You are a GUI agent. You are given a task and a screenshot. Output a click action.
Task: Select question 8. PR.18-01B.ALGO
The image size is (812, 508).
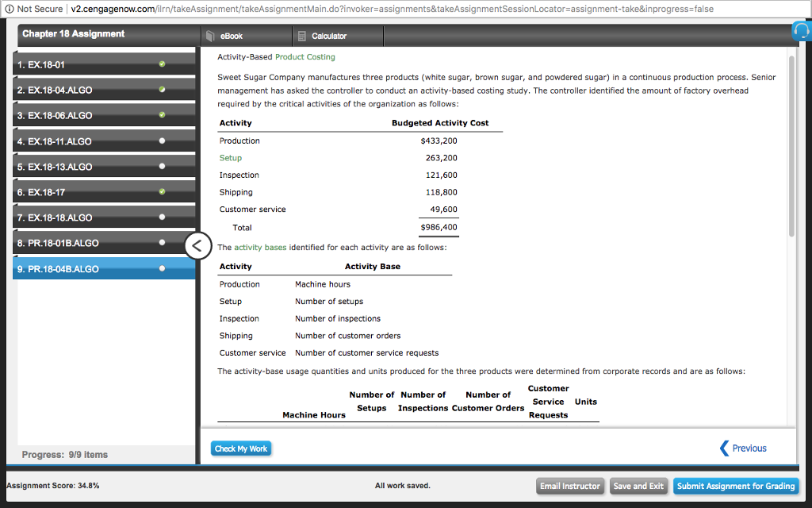coord(104,243)
